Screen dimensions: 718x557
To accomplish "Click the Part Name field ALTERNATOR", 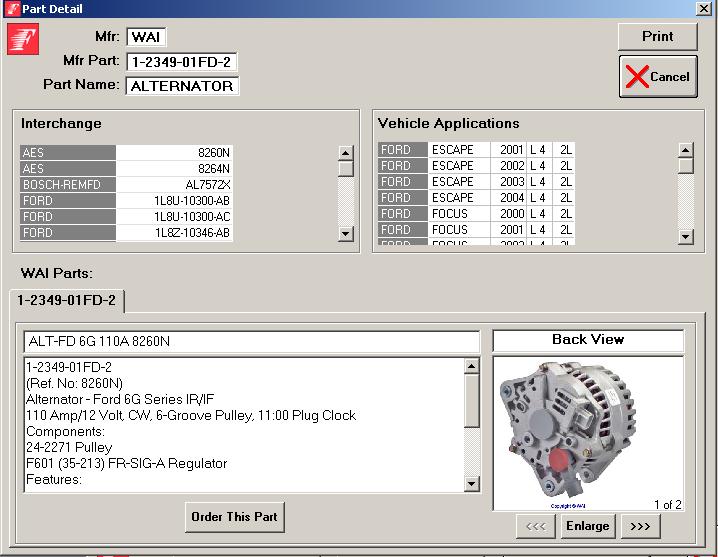I will point(182,86).
